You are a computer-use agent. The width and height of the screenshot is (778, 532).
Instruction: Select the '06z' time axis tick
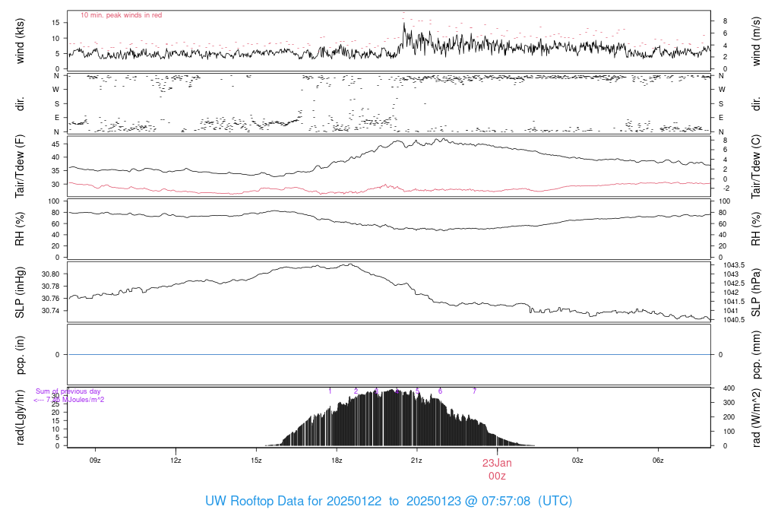(658, 461)
